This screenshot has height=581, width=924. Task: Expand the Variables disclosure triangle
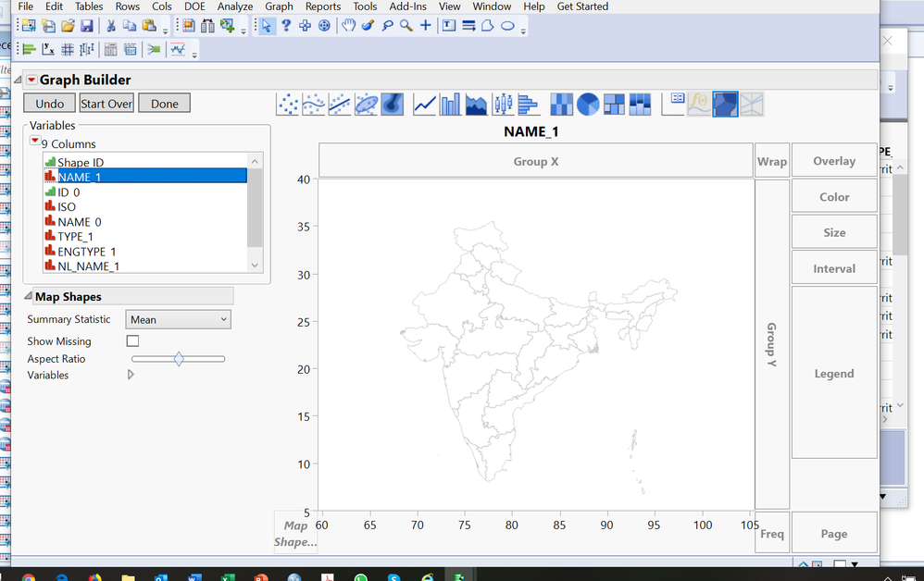pyautogui.click(x=131, y=375)
